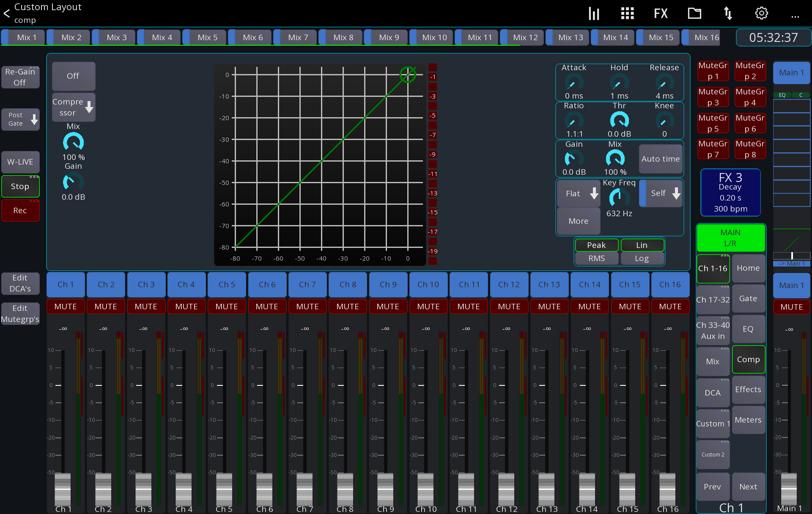Click the Stop transport button
Screen dimensions: 812x514
[x=20, y=187]
